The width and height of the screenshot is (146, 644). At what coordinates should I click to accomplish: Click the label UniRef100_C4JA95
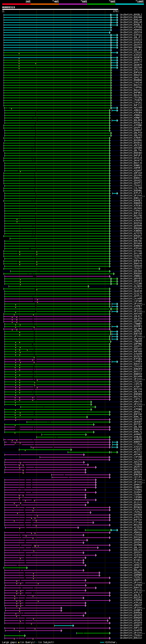(131, 299)
